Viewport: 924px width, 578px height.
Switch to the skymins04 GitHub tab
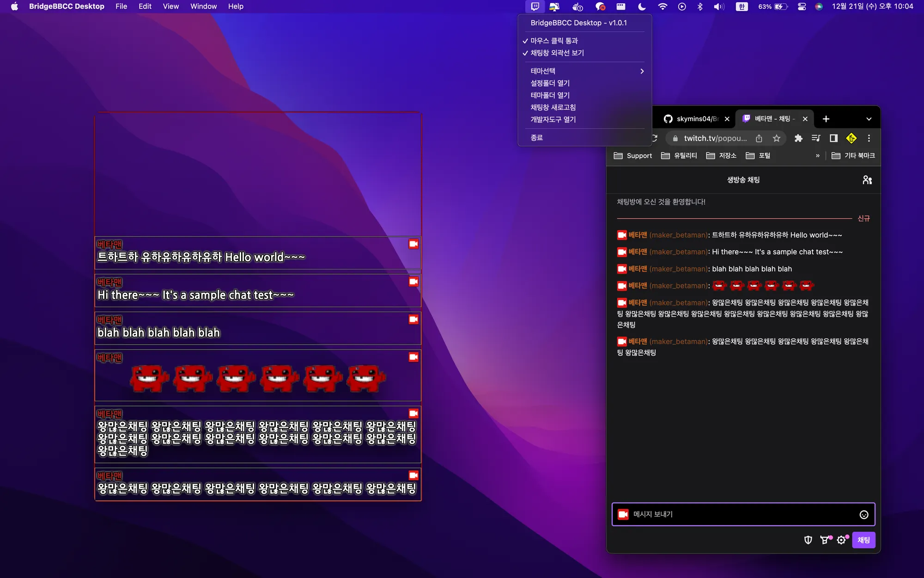tap(692, 119)
